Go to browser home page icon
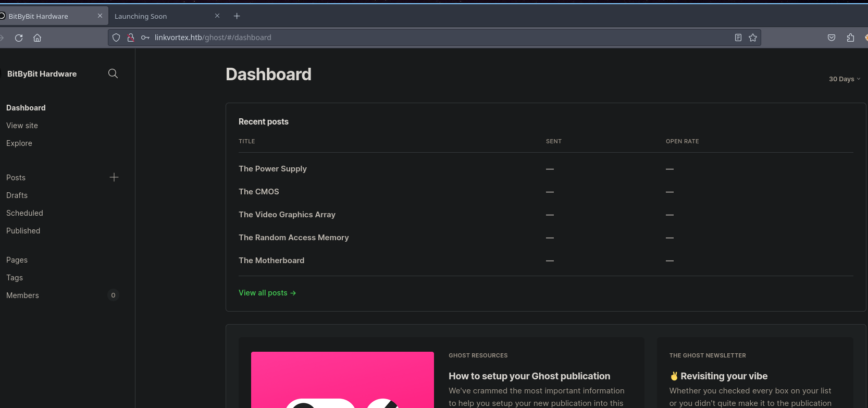The image size is (868, 408). [37, 38]
